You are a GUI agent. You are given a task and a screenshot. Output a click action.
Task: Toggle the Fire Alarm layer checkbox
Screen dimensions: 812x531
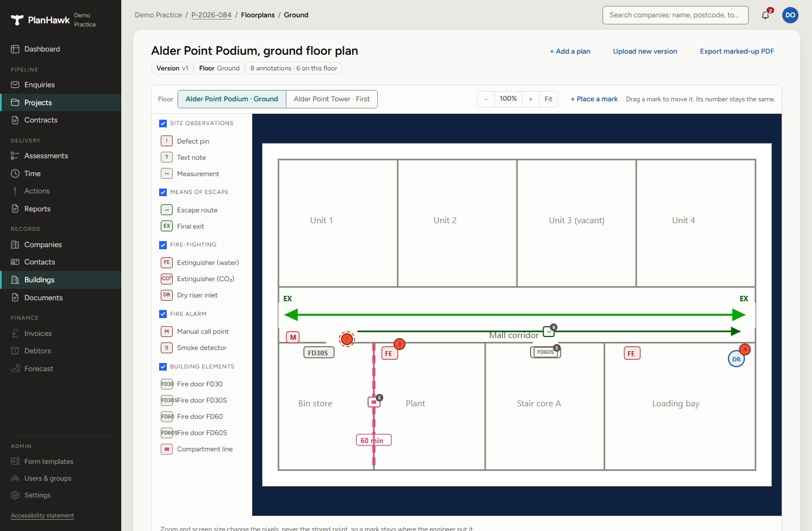tap(163, 314)
